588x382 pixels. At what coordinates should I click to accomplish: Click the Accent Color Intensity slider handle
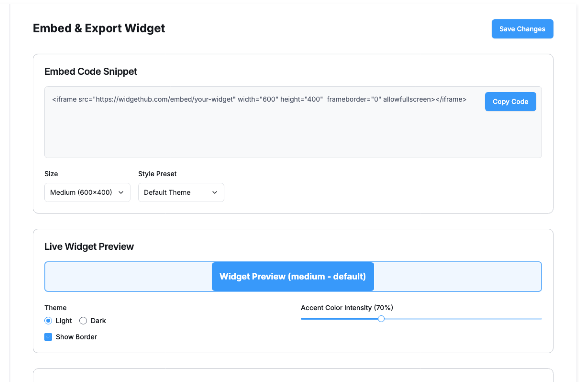click(x=381, y=319)
